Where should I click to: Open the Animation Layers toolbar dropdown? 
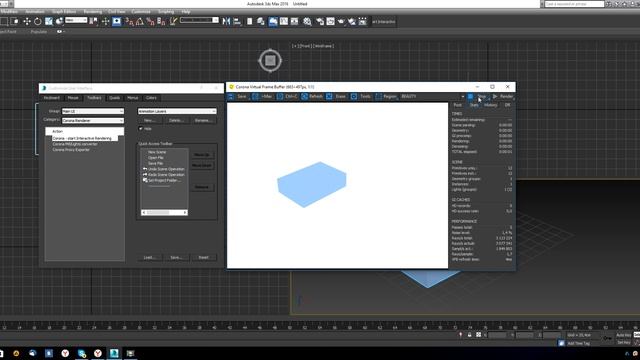[x=177, y=111]
